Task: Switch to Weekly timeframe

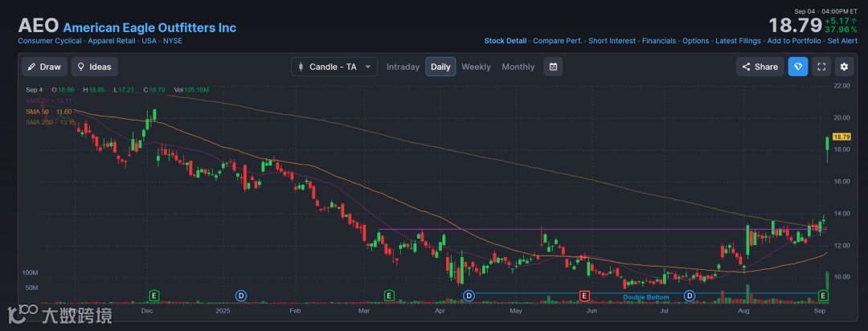Action: [x=476, y=67]
